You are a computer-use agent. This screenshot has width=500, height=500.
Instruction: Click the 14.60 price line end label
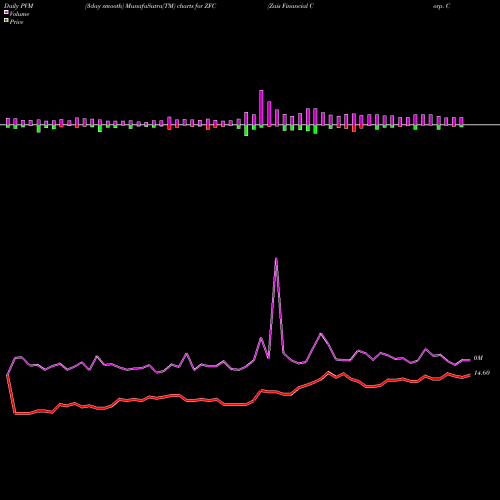482,373
